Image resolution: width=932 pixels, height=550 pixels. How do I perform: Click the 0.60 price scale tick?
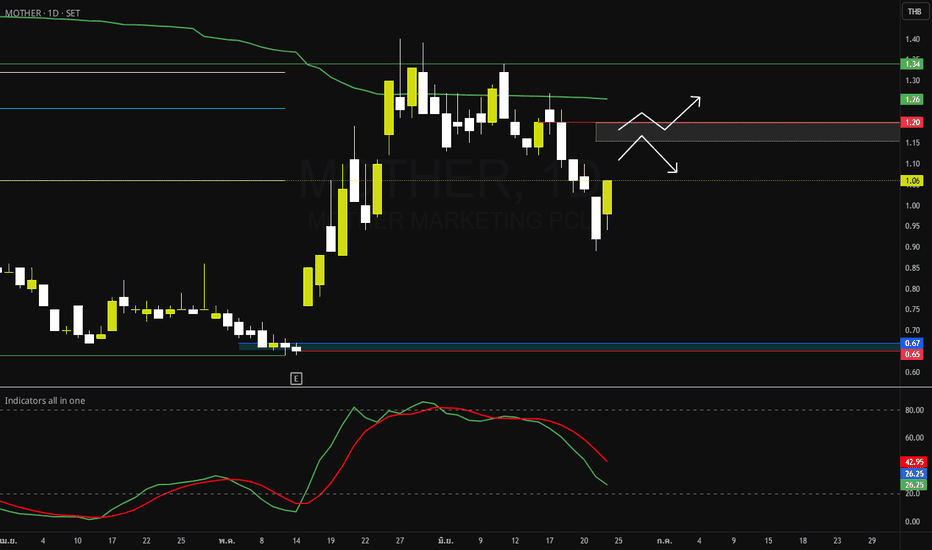(912, 372)
